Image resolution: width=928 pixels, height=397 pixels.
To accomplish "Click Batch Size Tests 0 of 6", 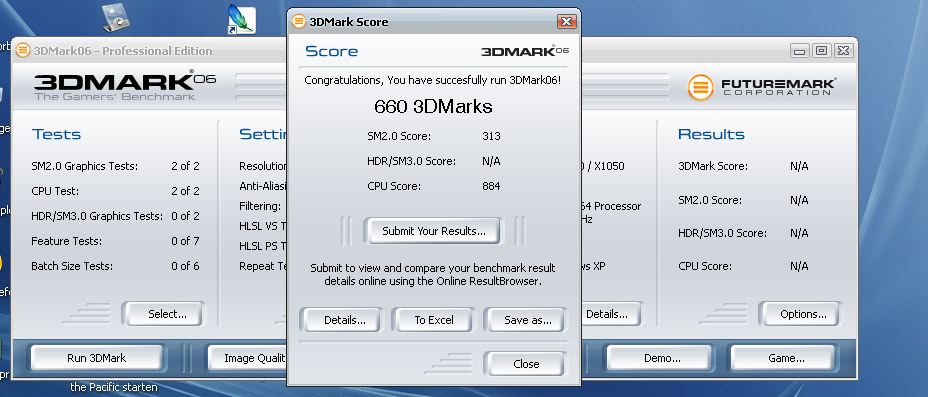I will (x=185, y=266).
